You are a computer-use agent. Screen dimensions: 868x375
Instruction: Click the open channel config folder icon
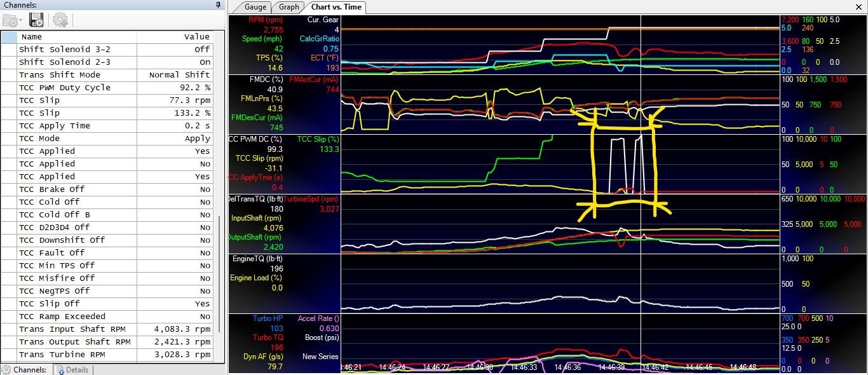tap(11, 20)
